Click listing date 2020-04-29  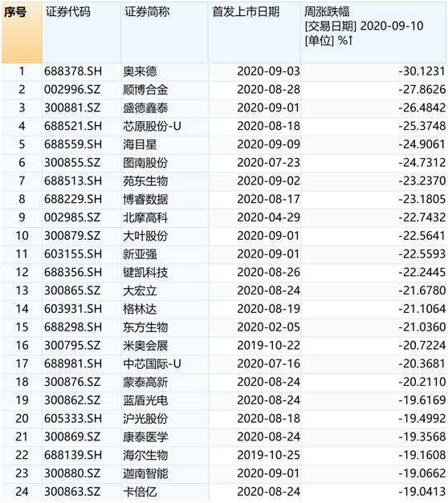pos(268,217)
